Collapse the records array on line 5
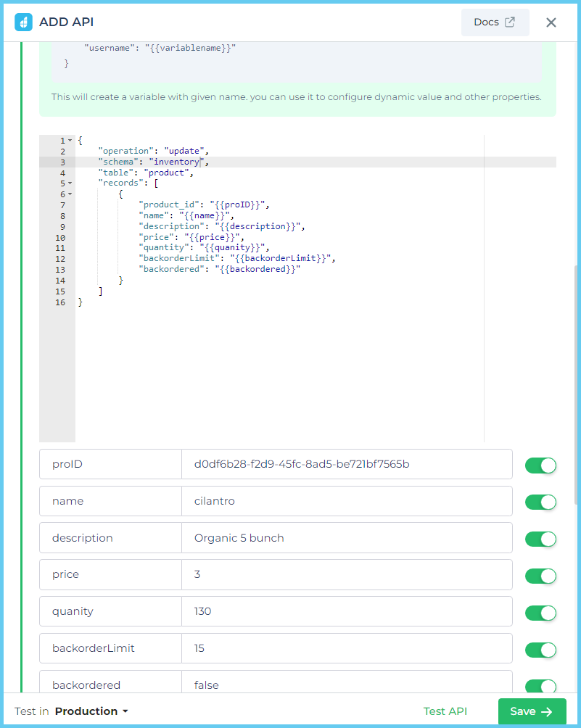 point(69,183)
